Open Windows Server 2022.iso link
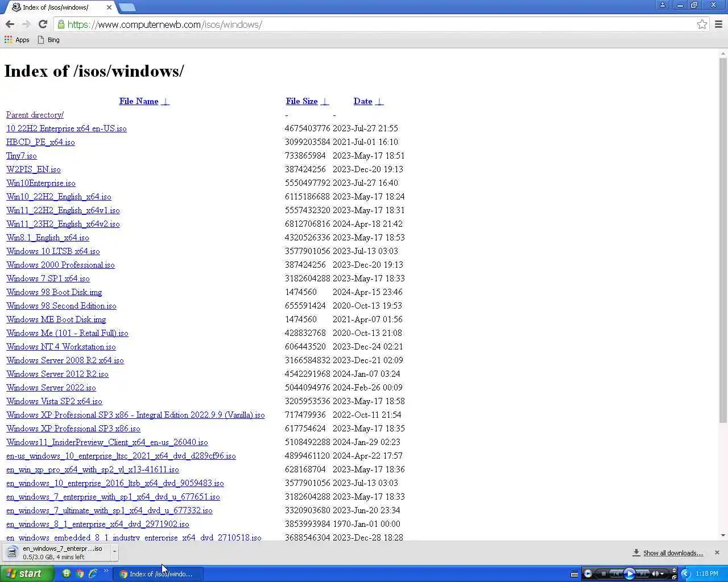The height and width of the screenshot is (582, 728). 51,388
